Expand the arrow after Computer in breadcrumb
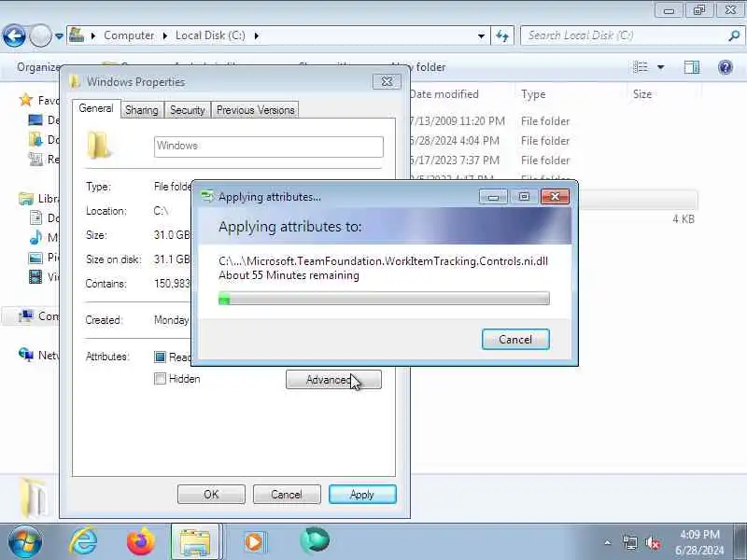Viewport: 747px width, 560px height. [165, 35]
